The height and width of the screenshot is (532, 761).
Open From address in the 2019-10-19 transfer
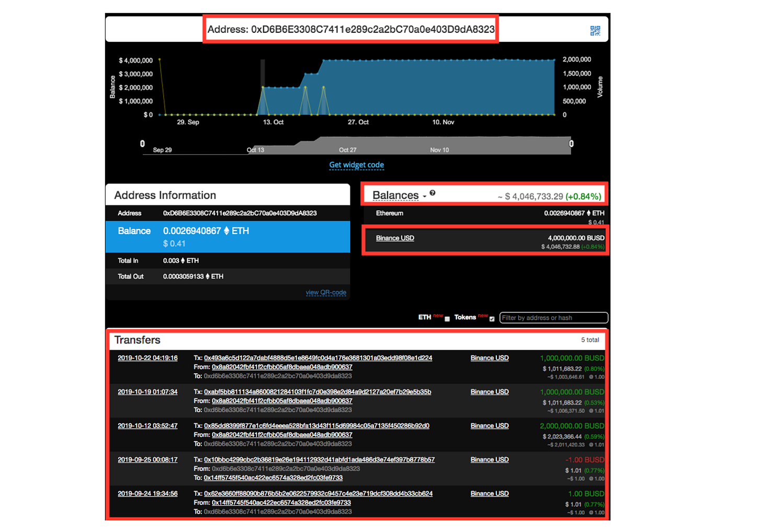[282, 401]
